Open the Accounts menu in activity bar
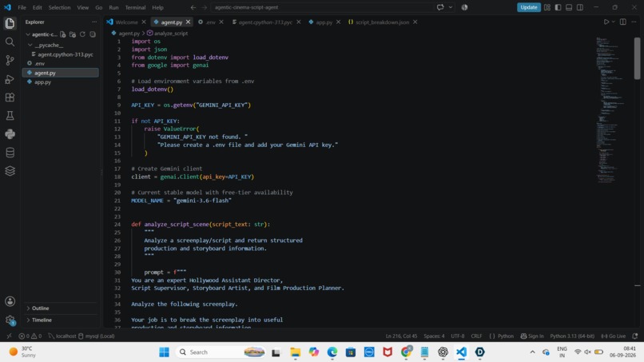Screen dimensions: 644x362 pos(10,301)
